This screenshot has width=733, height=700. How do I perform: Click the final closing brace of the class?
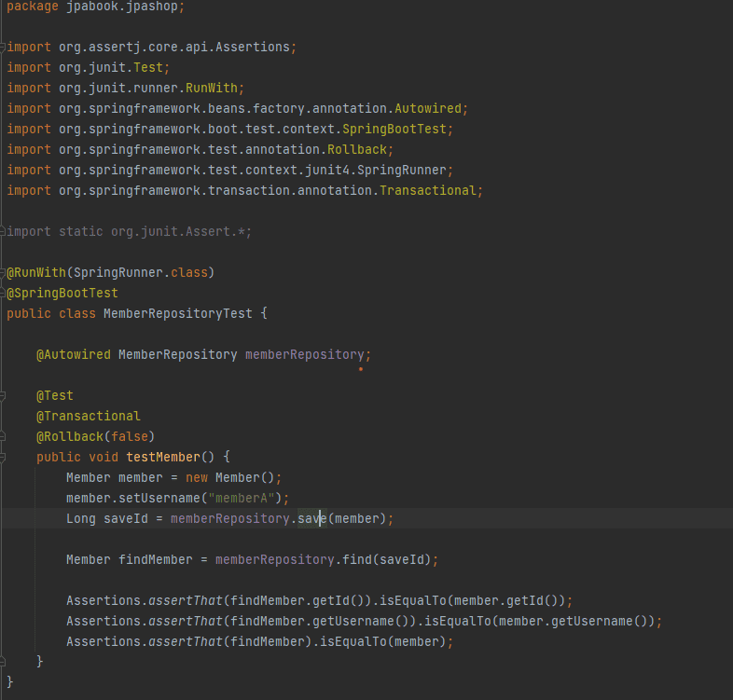(x=10, y=682)
